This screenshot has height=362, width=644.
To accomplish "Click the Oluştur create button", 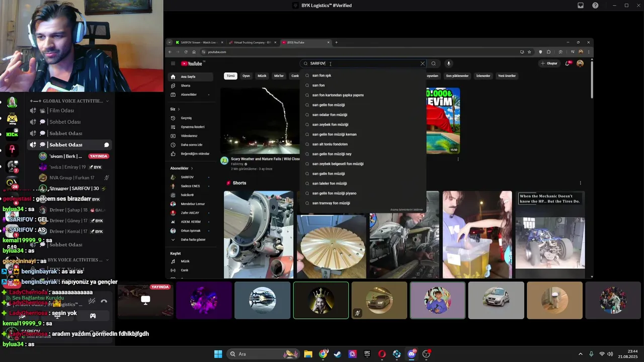I will tap(549, 63).
